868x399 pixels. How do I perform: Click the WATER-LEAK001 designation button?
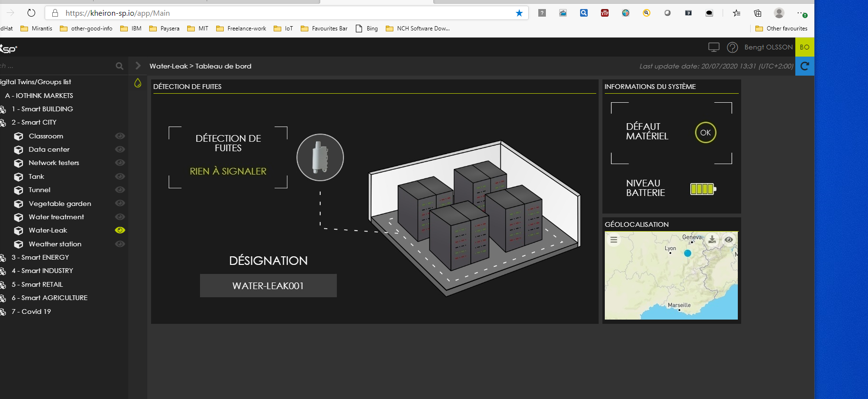[268, 286]
